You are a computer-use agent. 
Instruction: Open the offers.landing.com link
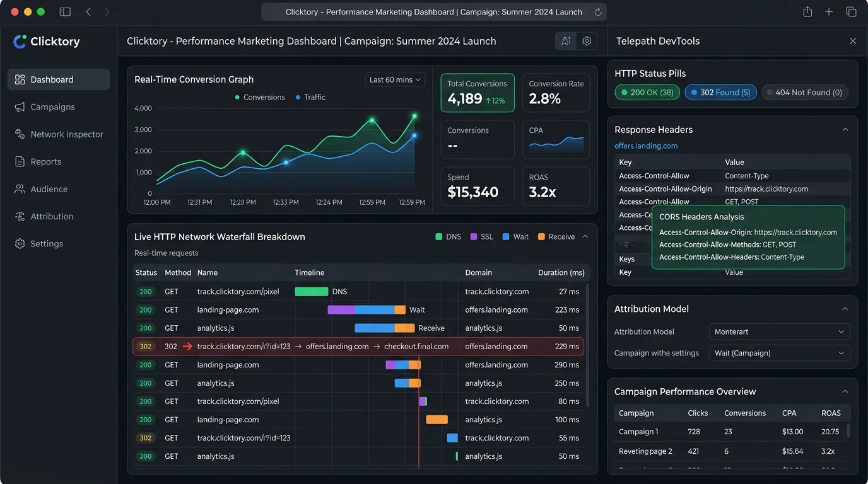coord(646,146)
